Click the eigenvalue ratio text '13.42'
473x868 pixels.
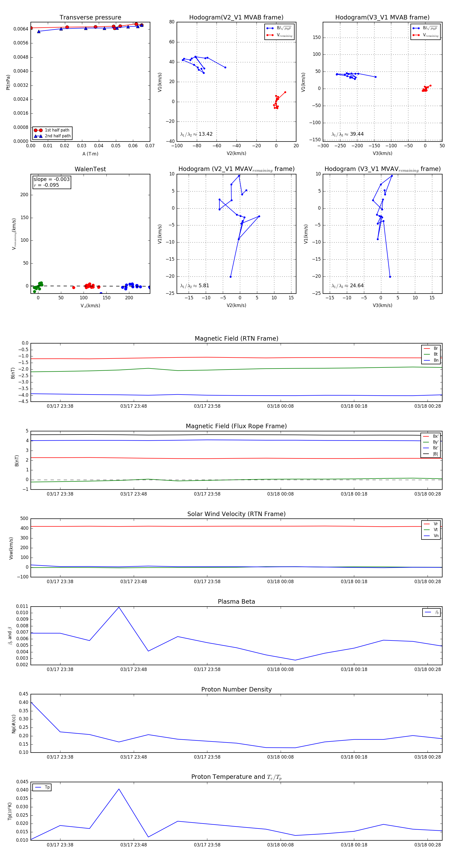[x=205, y=134]
